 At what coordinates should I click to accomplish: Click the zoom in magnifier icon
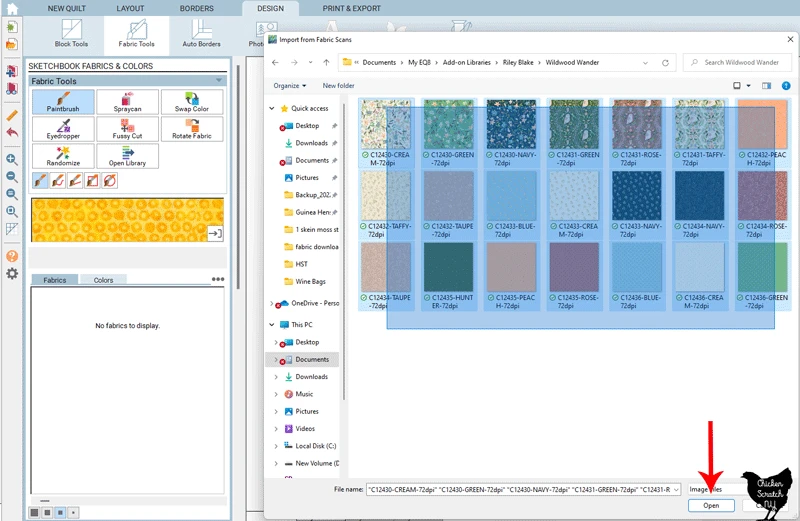coord(12,159)
